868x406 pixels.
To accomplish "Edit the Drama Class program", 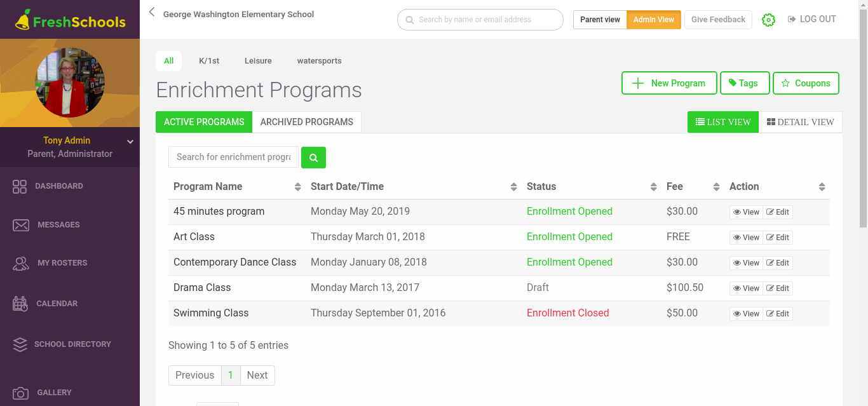I will 778,288.
